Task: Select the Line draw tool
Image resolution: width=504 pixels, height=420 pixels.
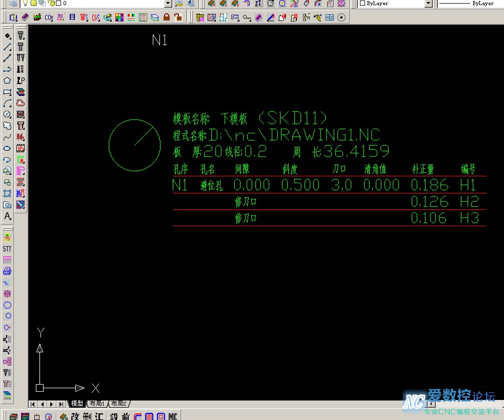Action: click(7, 47)
